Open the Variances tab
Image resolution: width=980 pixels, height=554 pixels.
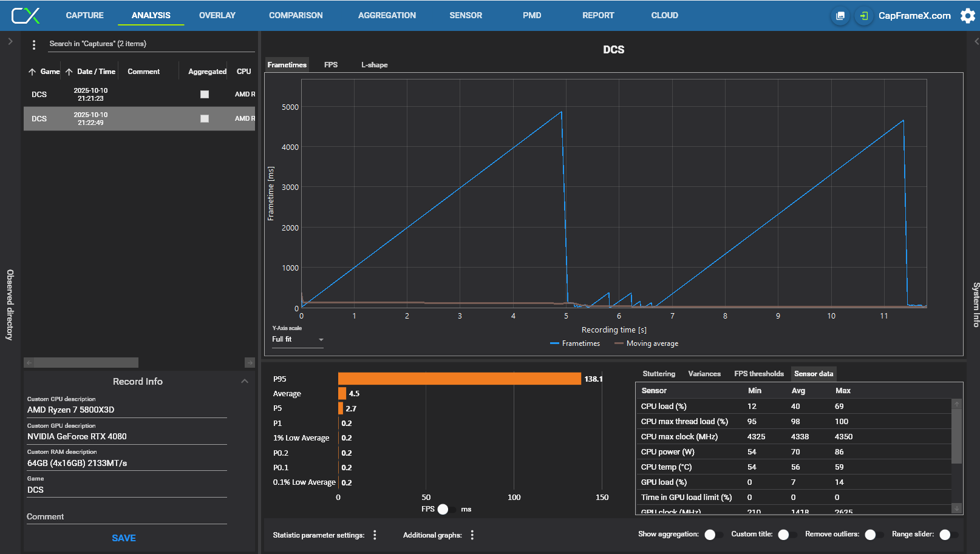(704, 373)
